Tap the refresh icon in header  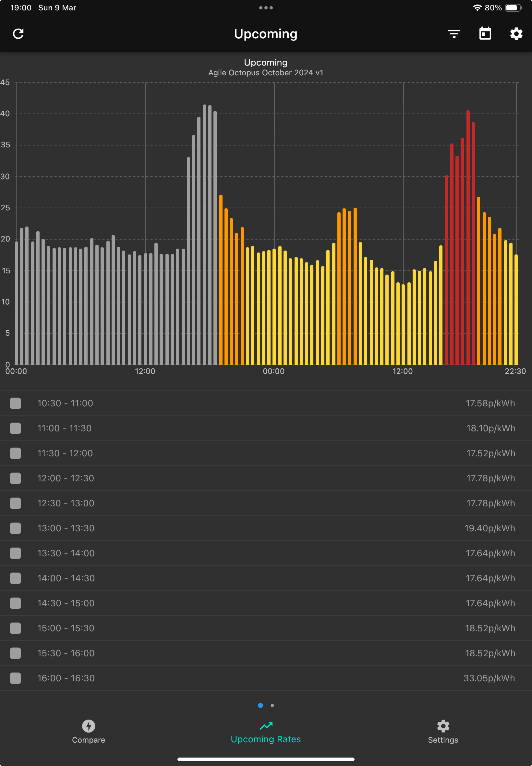coord(18,34)
